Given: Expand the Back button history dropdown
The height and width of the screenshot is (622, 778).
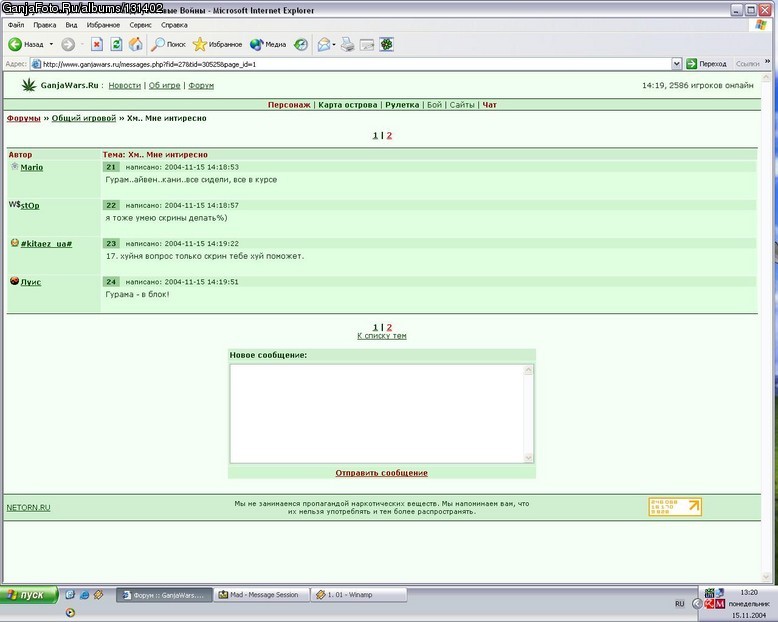Looking at the screenshot, I should pyautogui.click(x=51, y=45).
